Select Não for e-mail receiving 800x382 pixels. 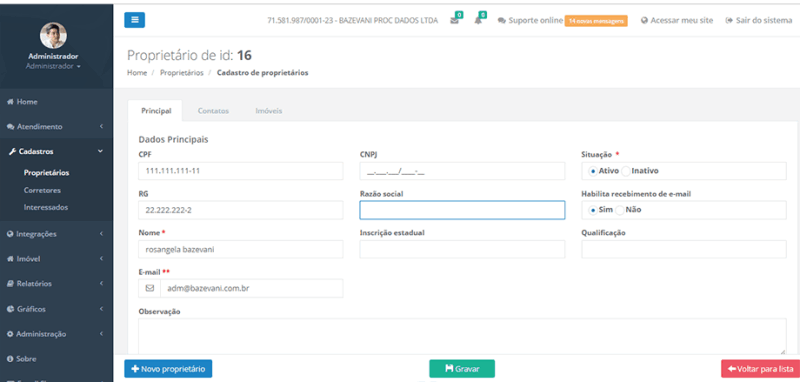620,210
